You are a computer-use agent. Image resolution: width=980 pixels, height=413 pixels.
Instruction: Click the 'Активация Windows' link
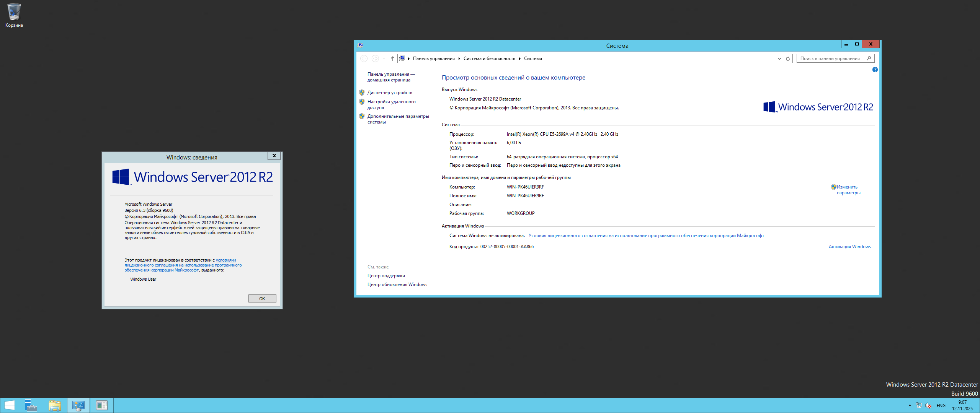[x=849, y=247]
